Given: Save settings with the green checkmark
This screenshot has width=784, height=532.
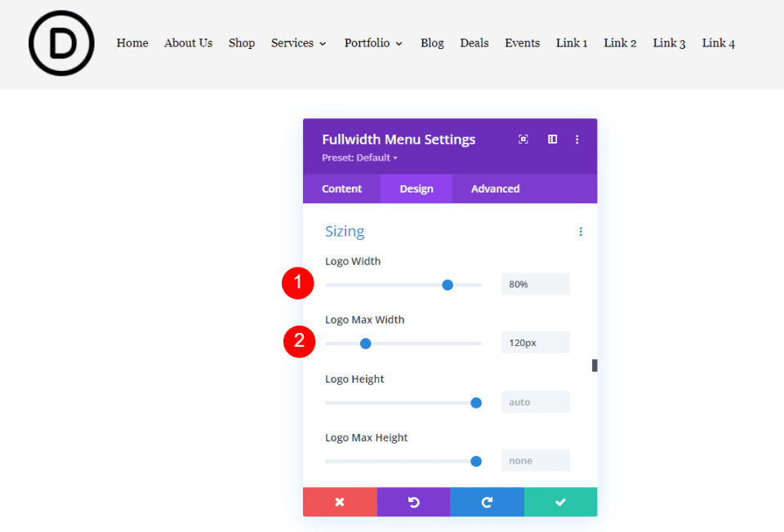Looking at the screenshot, I should (x=560, y=502).
